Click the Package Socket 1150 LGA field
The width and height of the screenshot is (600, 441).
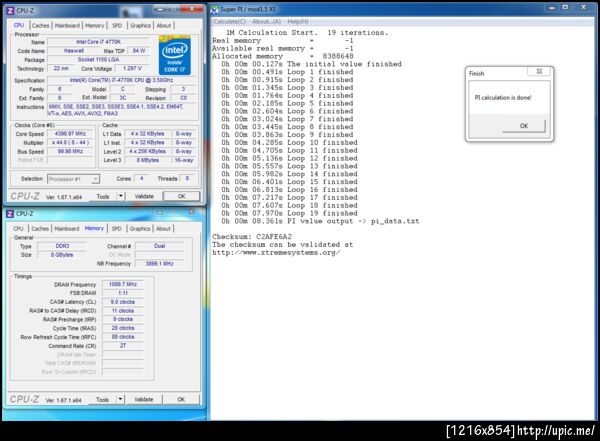[x=99, y=60]
